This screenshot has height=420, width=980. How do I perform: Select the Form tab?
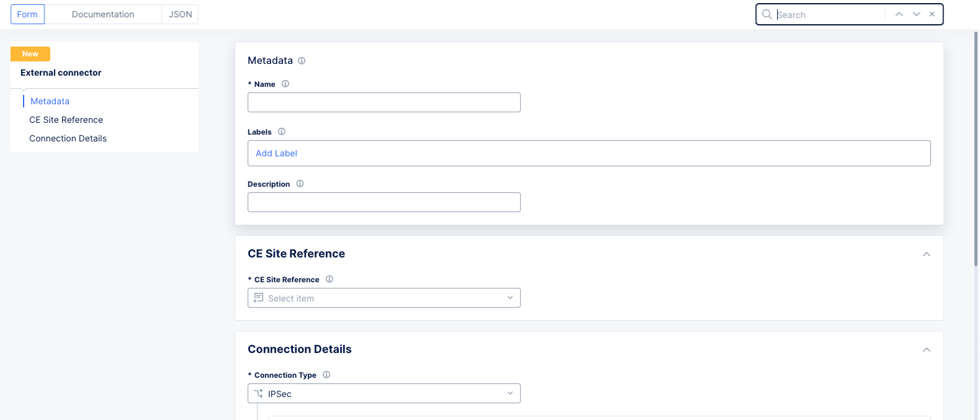pos(27,14)
